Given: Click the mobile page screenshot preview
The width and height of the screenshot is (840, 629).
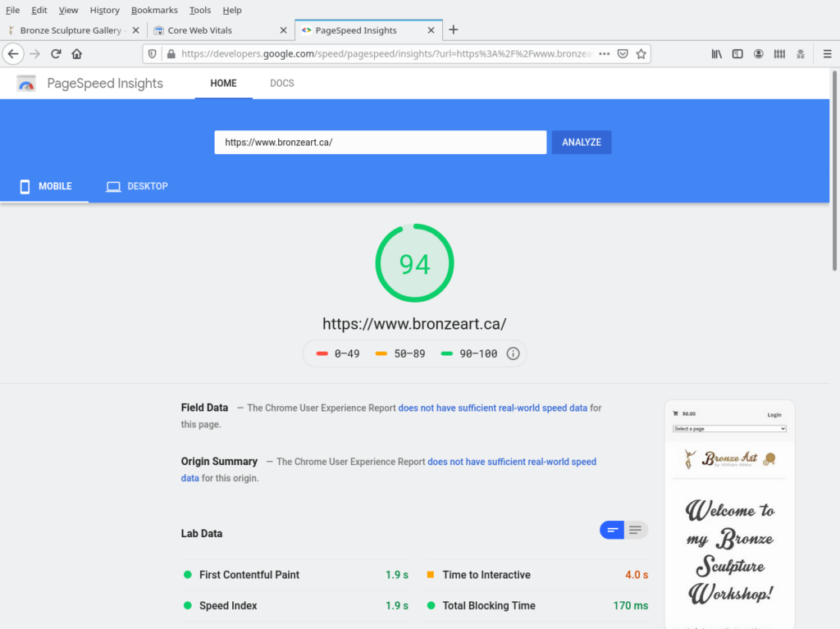Looking at the screenshot, I should pyautogui.click(x=729, y=514).
